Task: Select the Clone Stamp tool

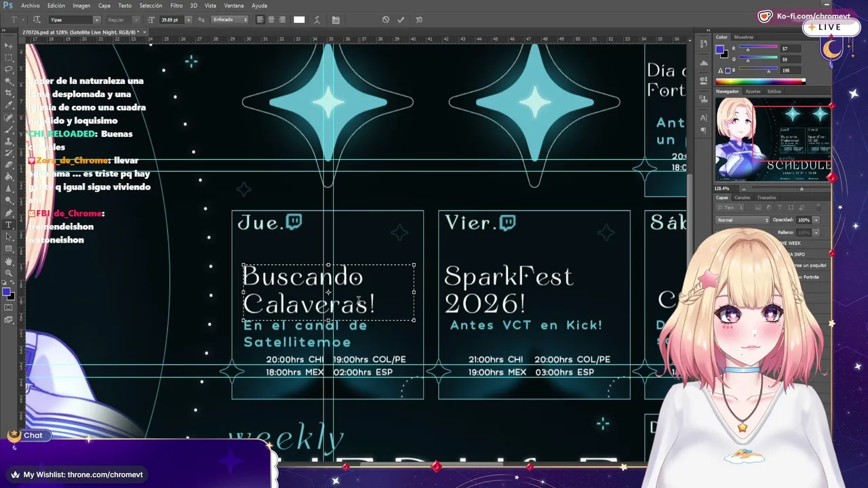Action: click(9, 141)
